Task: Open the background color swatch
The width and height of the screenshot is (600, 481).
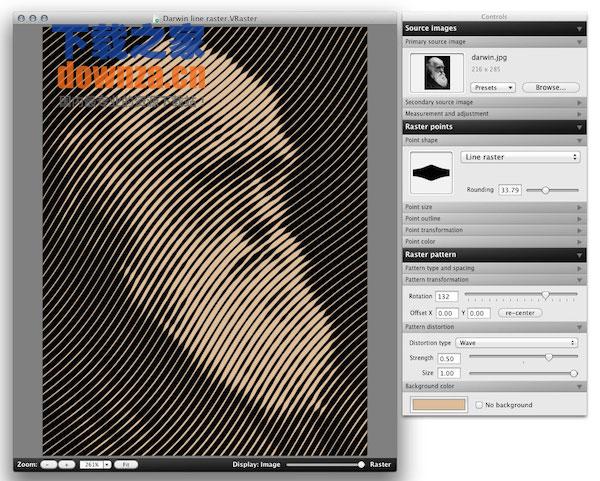Action: point(439,404)
